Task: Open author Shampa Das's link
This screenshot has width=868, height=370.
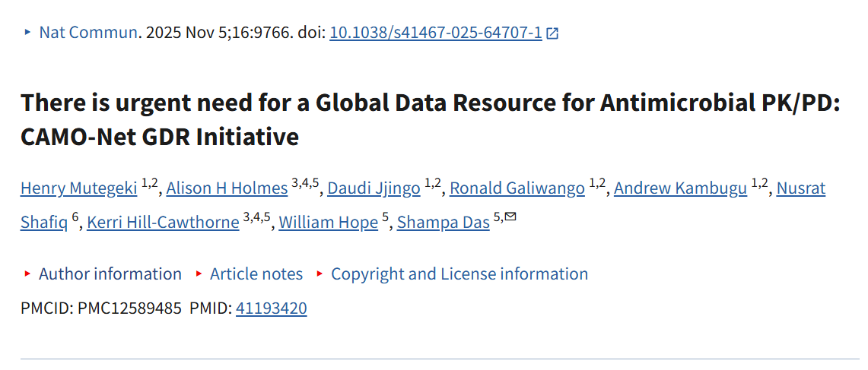Action: click(443, 223)
